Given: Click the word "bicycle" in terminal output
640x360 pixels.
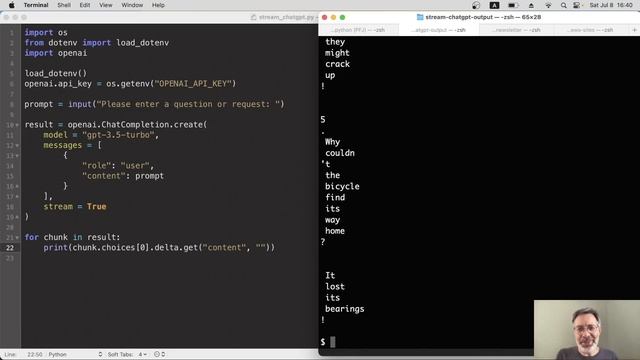Looking at the screenshot, I should [x=342, y=187].
